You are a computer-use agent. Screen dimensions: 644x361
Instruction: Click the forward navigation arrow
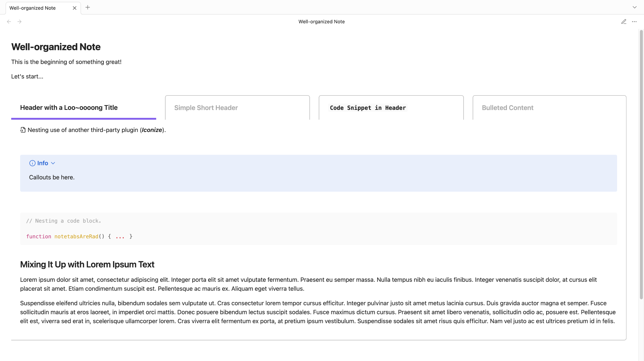19,22
